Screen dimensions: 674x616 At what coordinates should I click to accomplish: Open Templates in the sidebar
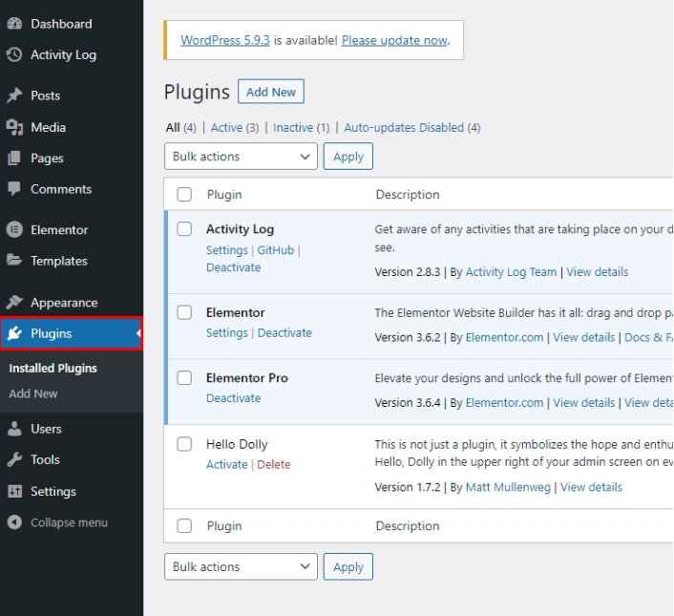click(x=59, y=261)
